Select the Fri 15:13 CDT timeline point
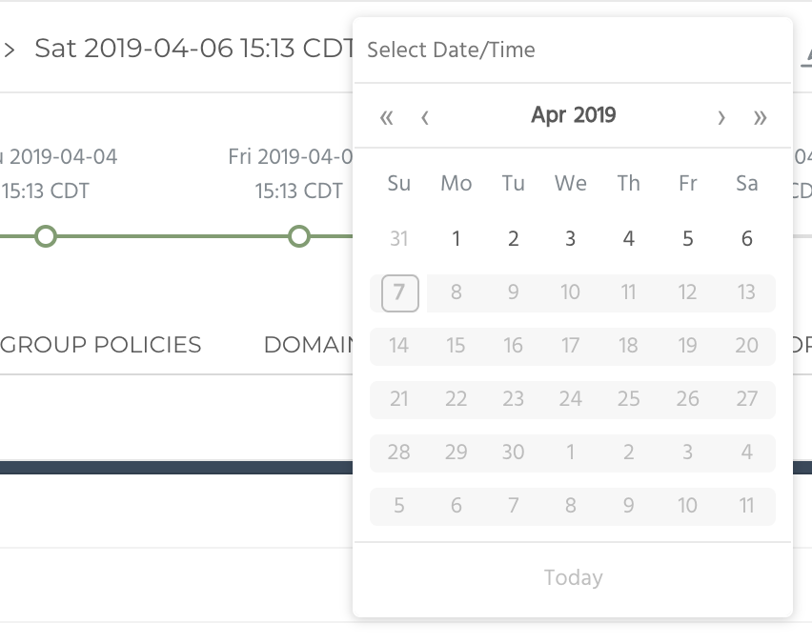Viewport: 812px width, 644px height. coord(299,236)
